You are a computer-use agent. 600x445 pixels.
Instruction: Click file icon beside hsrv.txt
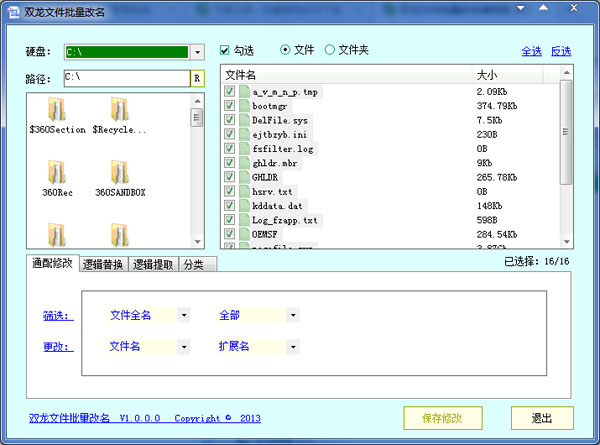coord(245,191)
